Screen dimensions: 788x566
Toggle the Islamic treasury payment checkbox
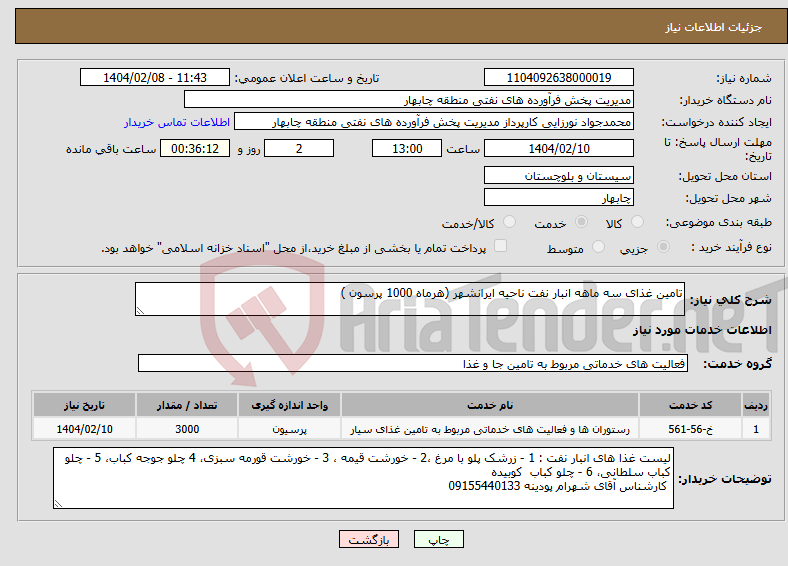500,246
